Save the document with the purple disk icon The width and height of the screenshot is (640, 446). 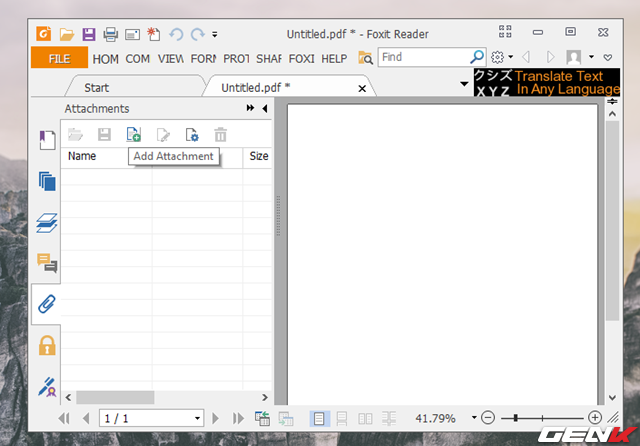coord(89,34)
